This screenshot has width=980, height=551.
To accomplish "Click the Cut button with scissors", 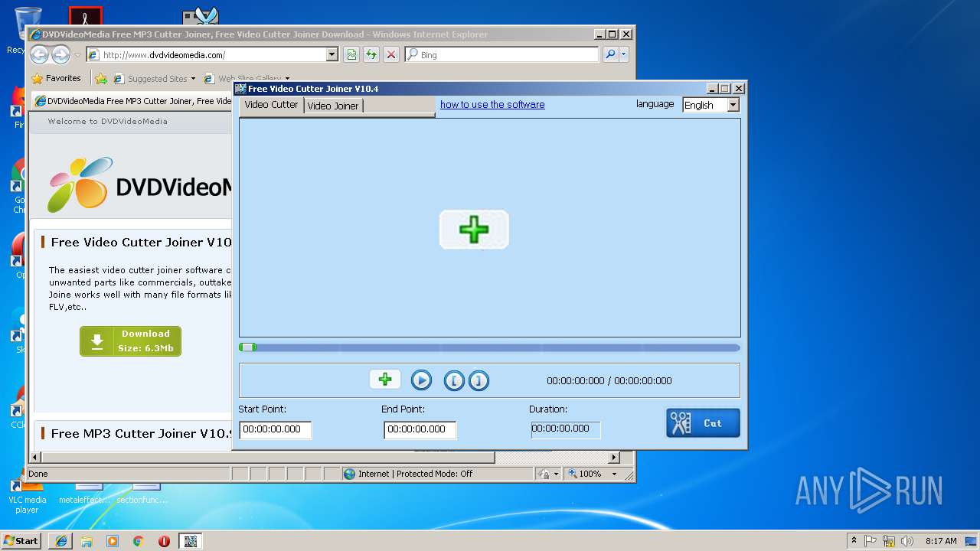I will 703,423.
